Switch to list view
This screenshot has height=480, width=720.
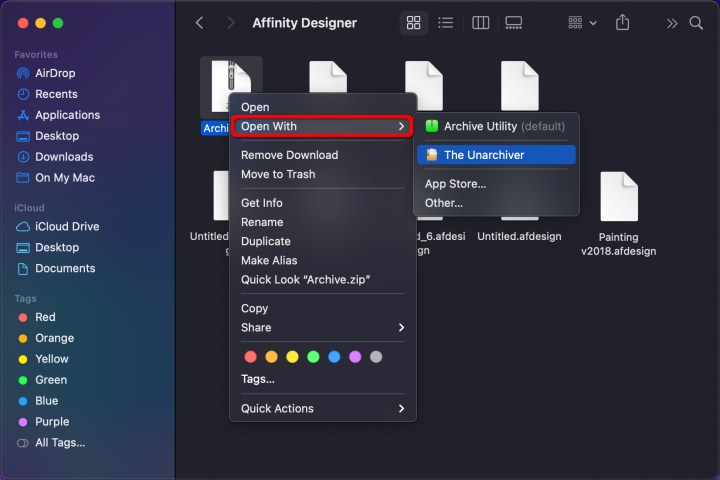[445, 23]
